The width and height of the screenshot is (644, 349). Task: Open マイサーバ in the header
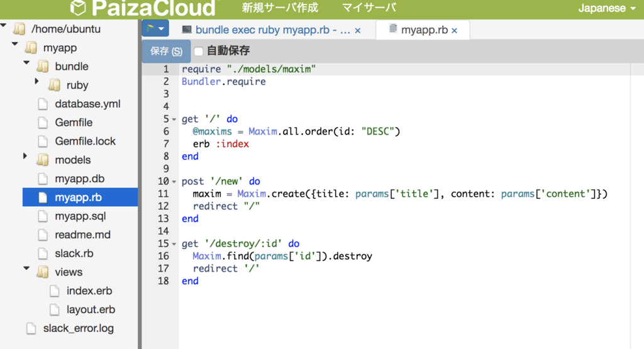(x=369, y=8)
